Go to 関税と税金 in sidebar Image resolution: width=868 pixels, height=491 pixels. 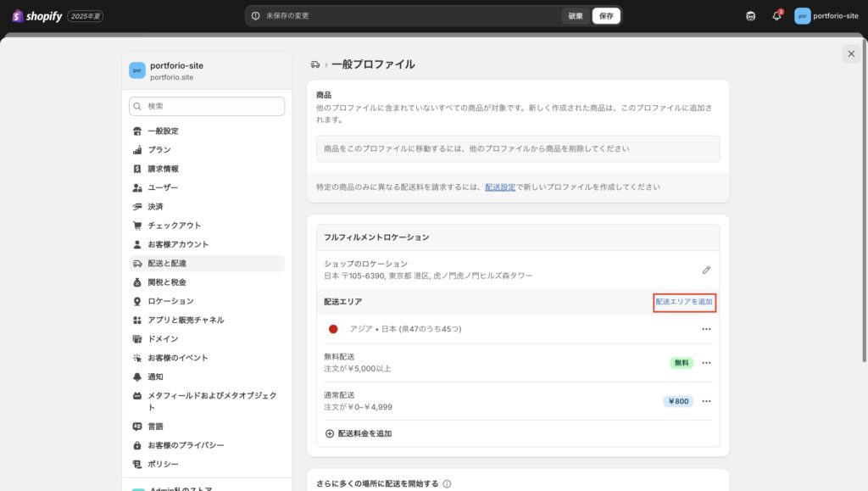tap(166, 282)
